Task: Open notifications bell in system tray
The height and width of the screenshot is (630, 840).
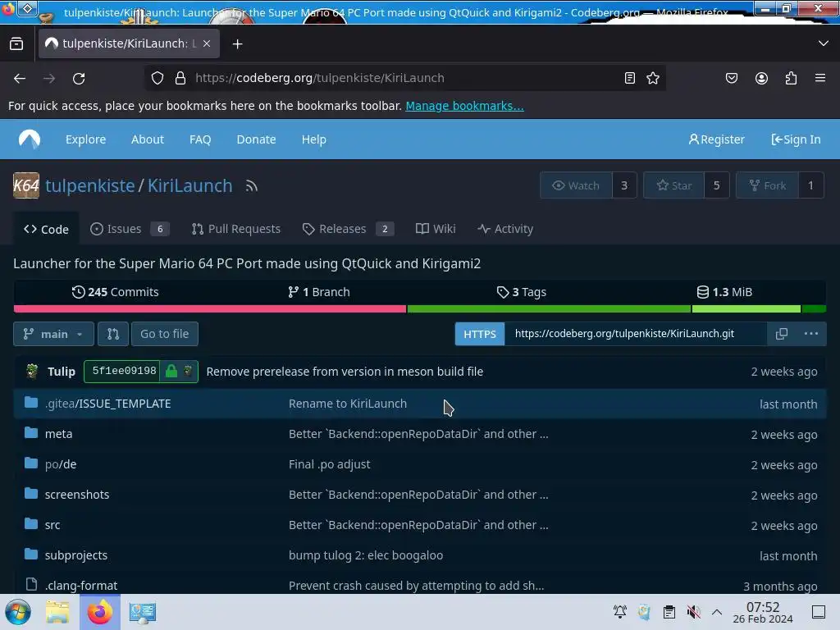Action: coord(620,612)
